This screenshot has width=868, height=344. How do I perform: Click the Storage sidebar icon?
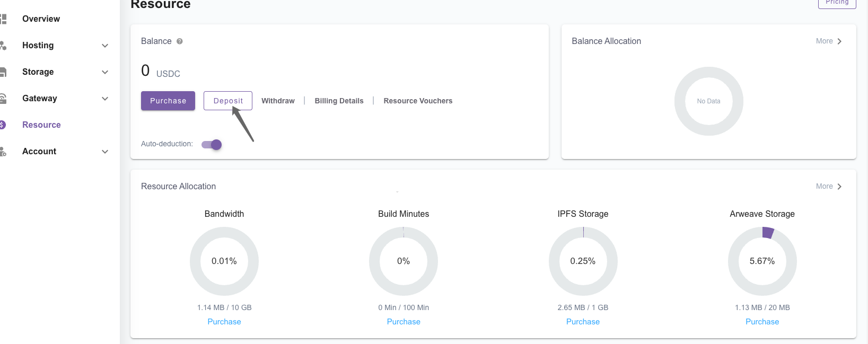coord(3,72)
